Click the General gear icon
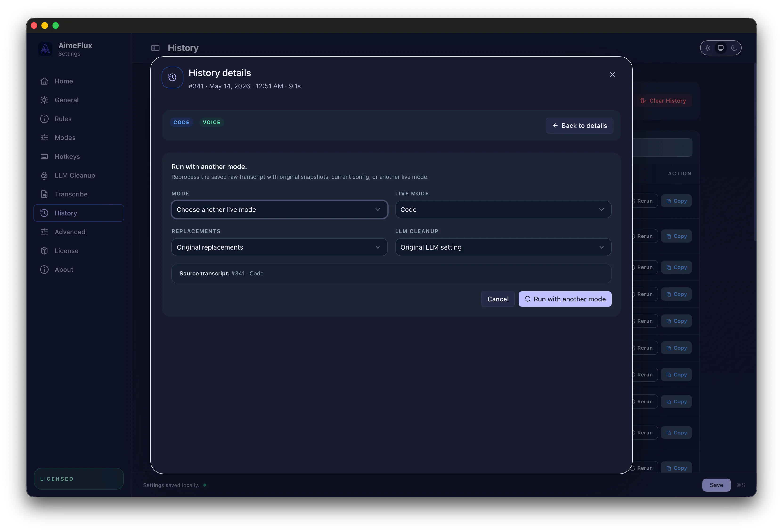783x532 pixels. point(44,100)
